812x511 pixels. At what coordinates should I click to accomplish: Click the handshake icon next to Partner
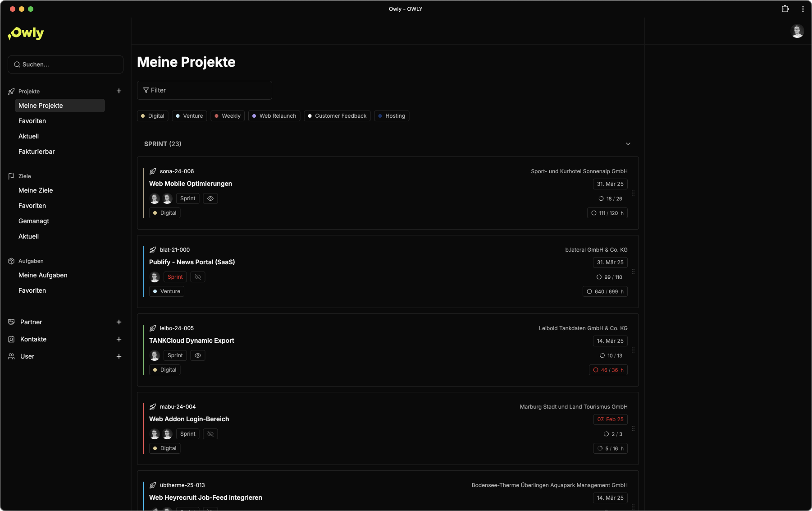[11, 322]
